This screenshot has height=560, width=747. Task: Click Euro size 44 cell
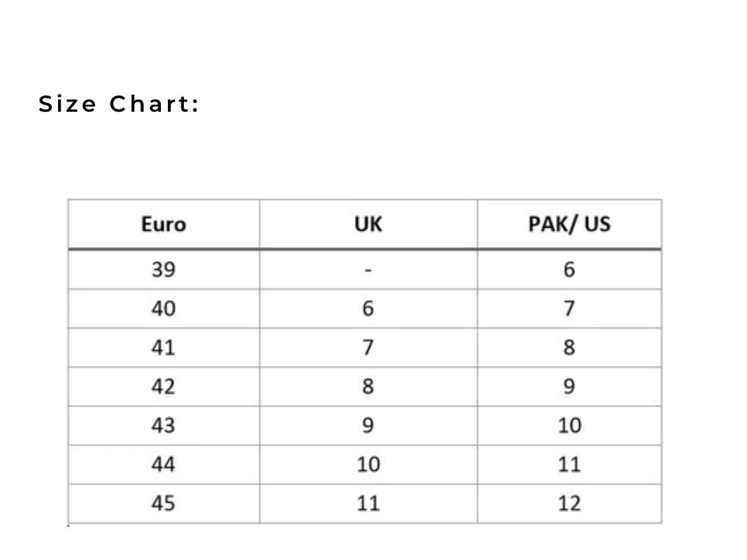pos(163,465)
